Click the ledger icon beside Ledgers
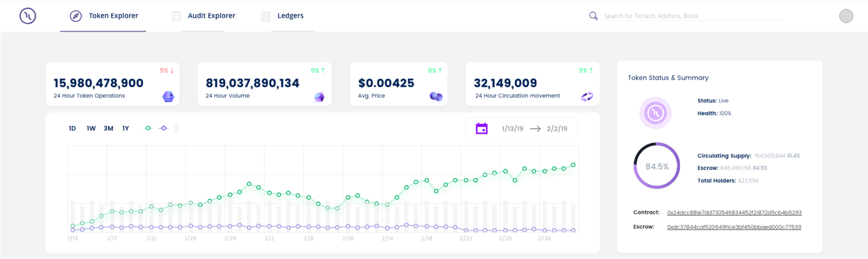This screenshot has width=868, height=259. pyautogui.click(x=266, y=16)
